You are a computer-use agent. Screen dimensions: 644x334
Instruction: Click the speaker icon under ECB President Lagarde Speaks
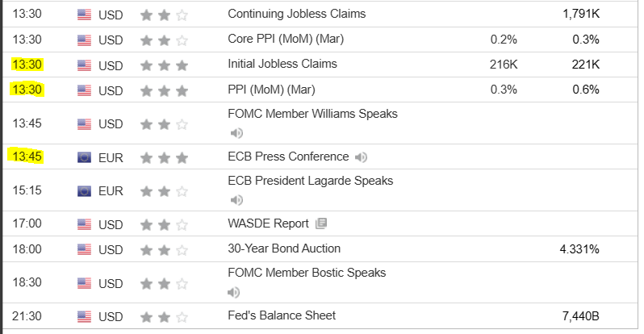coord(236,199)
